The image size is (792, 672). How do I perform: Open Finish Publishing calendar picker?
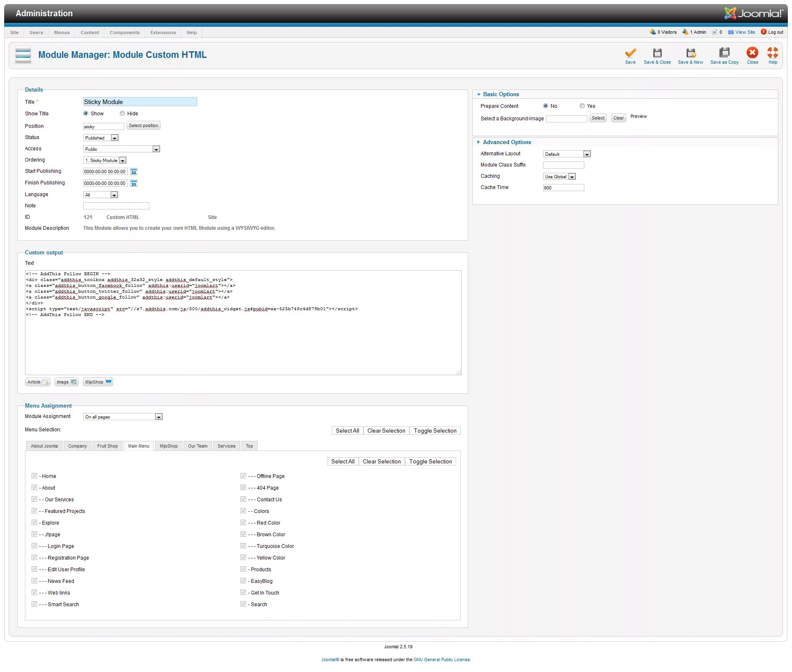tap(134, 183)
